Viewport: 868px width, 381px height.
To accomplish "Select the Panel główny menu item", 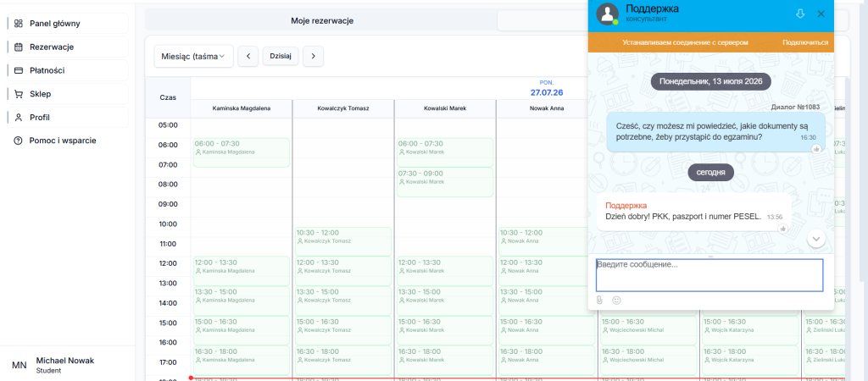I will coord(68,23).
